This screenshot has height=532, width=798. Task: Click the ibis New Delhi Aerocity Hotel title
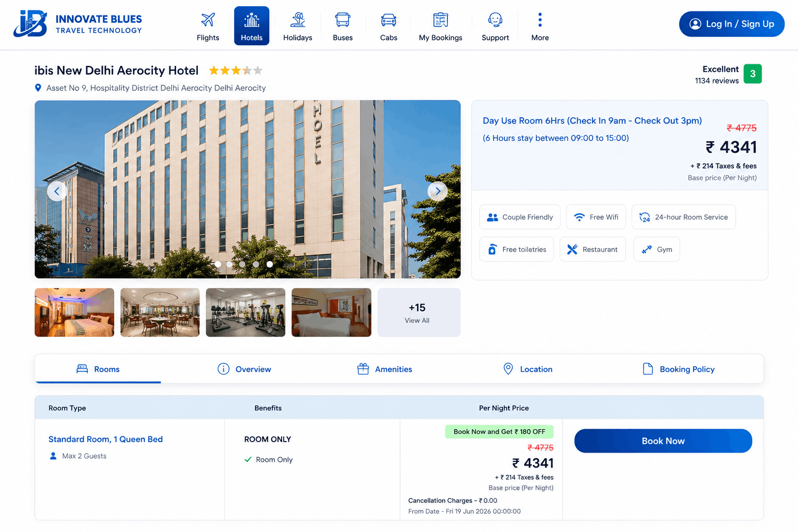116,70
